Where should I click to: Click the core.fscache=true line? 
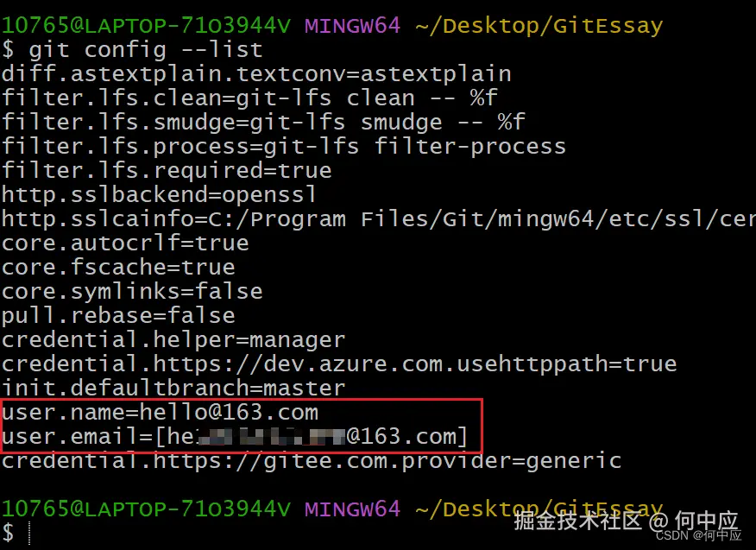(x=118, y=268)
